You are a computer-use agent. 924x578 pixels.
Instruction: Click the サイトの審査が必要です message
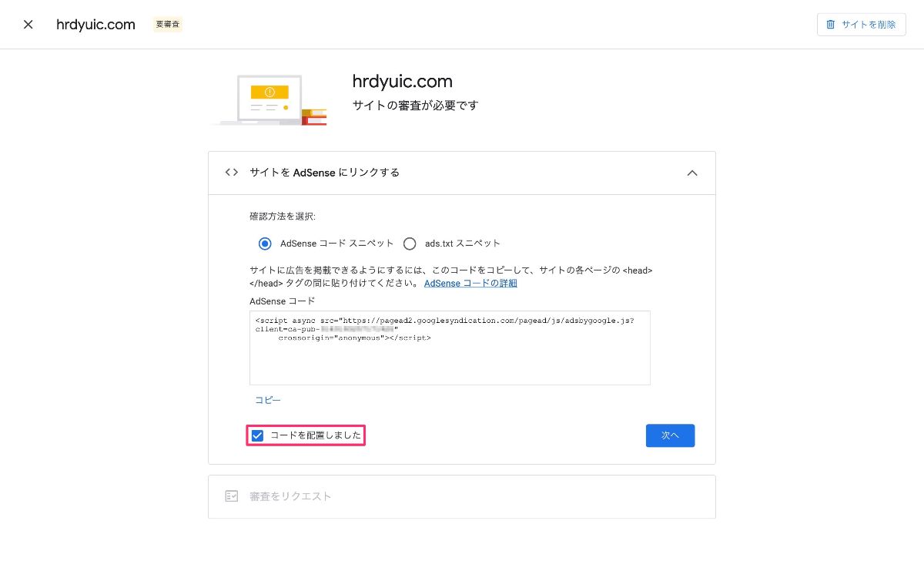tap(415, 105)
